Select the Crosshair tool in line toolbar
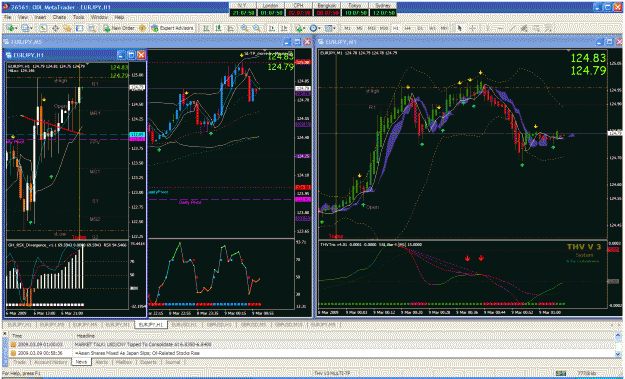The width and height of the screenshot is (625, 379). pos(472,28)
